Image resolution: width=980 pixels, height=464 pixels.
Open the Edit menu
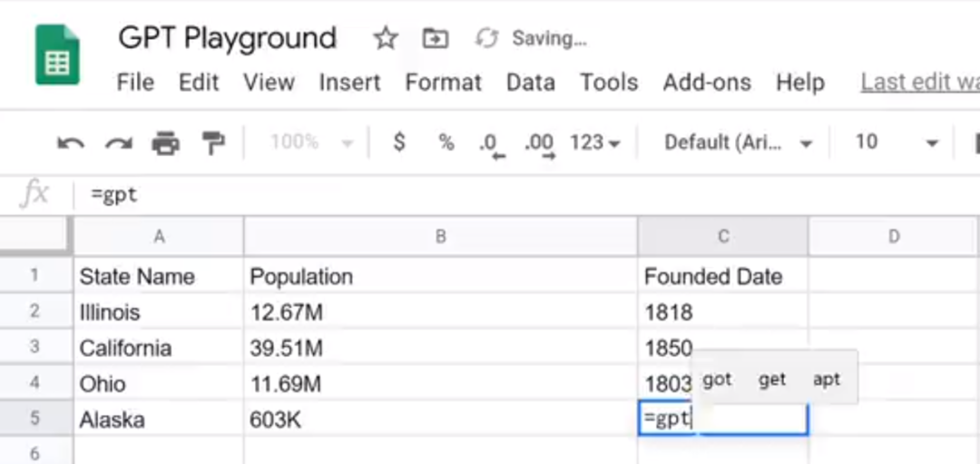pos(199,83)
